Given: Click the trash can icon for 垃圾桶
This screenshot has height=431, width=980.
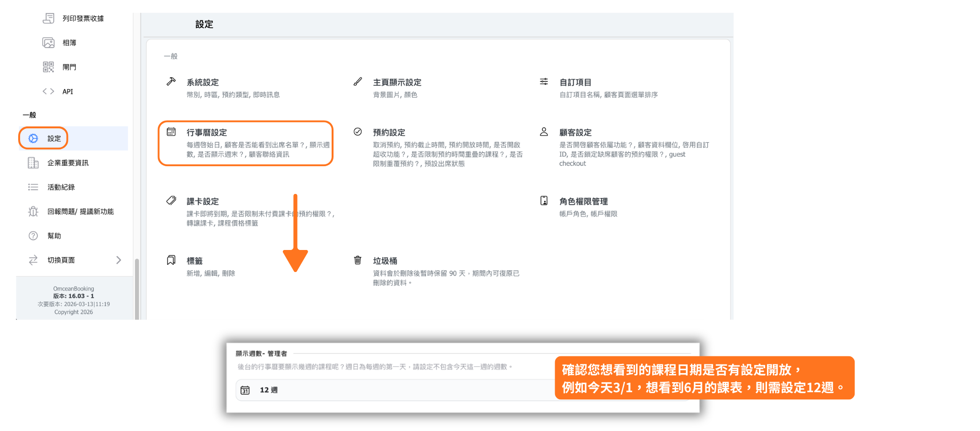Looking at the screenshot, I should (357, 260).
